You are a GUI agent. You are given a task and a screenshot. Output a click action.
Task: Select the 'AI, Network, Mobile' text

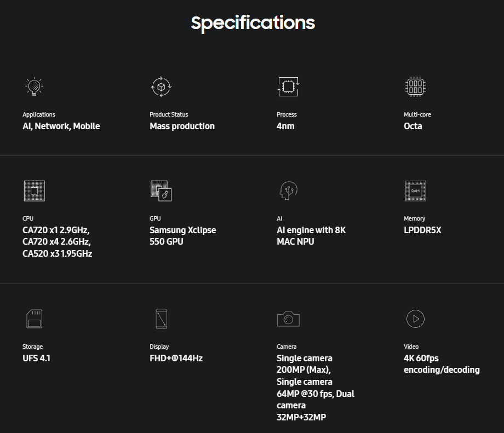[x=61, y=126]
